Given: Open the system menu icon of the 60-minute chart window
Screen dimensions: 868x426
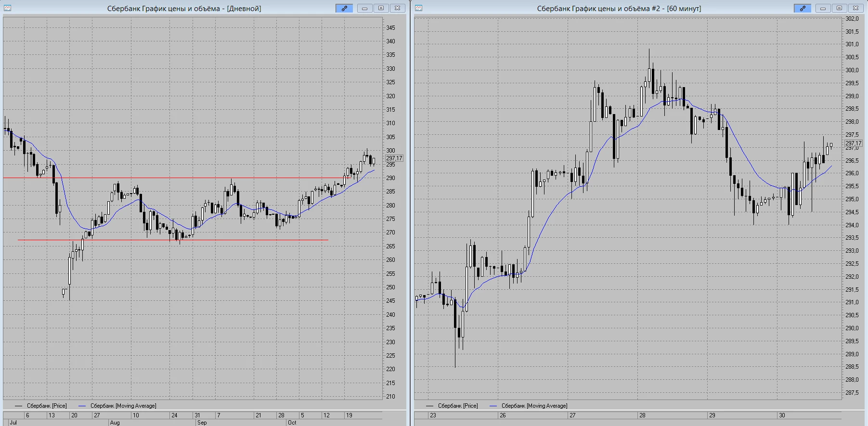Looking at the screenshot, I should point(418,8).
